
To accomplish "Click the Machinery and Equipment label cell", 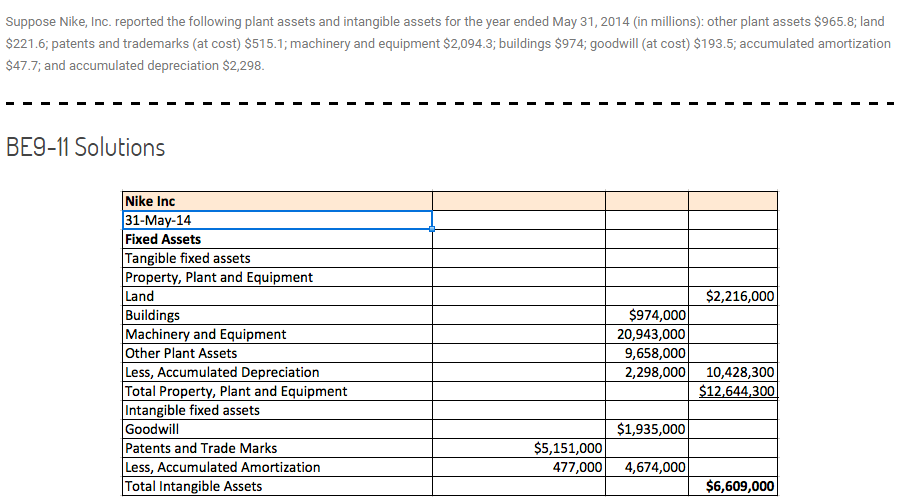I will point(277,334).
